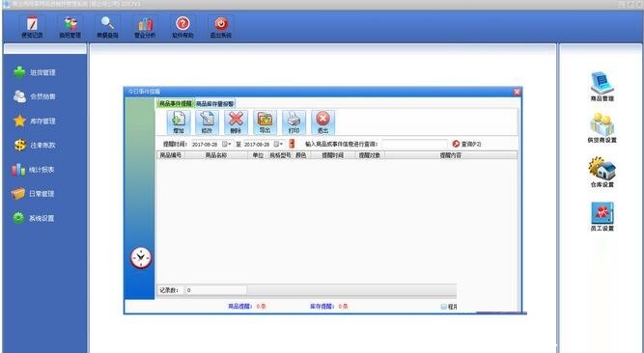Click the 商品名称 column header
Screen dimensions: 644x353
coord(216,155)
